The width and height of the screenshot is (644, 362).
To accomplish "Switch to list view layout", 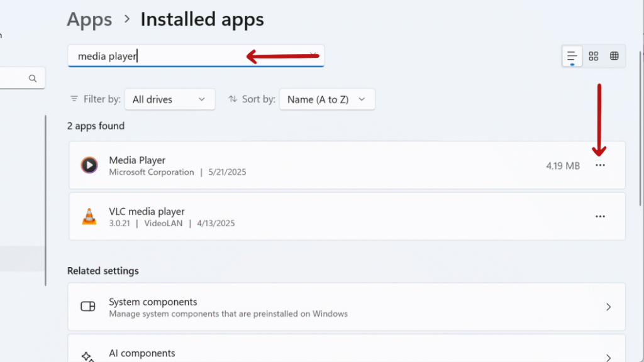I will coord(572,56).
